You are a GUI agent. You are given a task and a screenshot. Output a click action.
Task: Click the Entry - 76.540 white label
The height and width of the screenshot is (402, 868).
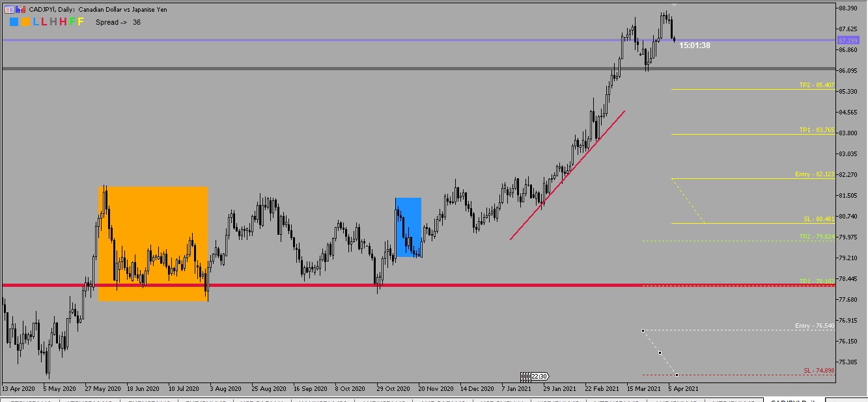814,326
